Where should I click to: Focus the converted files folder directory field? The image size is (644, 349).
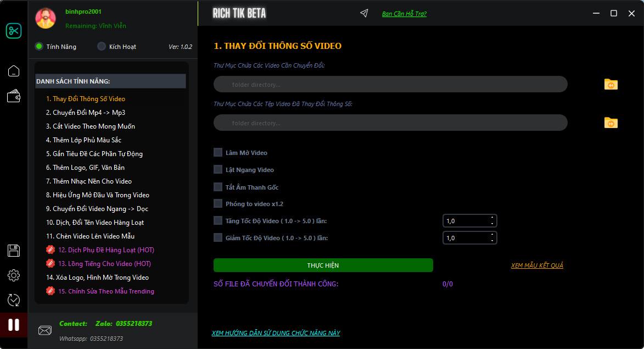[390, 123]
